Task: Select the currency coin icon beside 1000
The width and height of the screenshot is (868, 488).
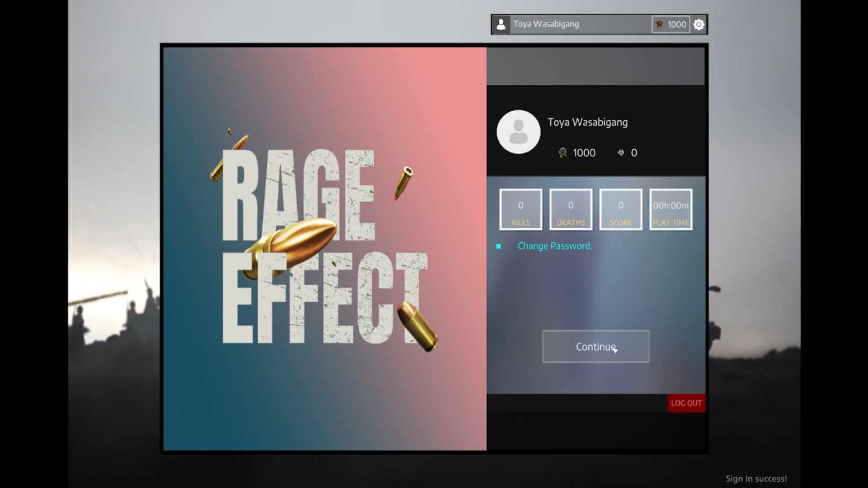Action: click(659, 24)
